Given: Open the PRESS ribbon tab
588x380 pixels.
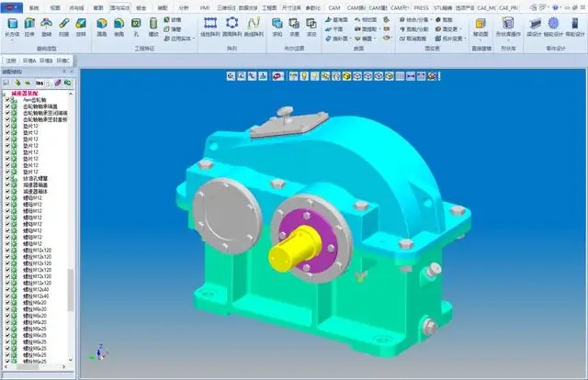Looking at the screenshot, I should (x=421, y=7).
